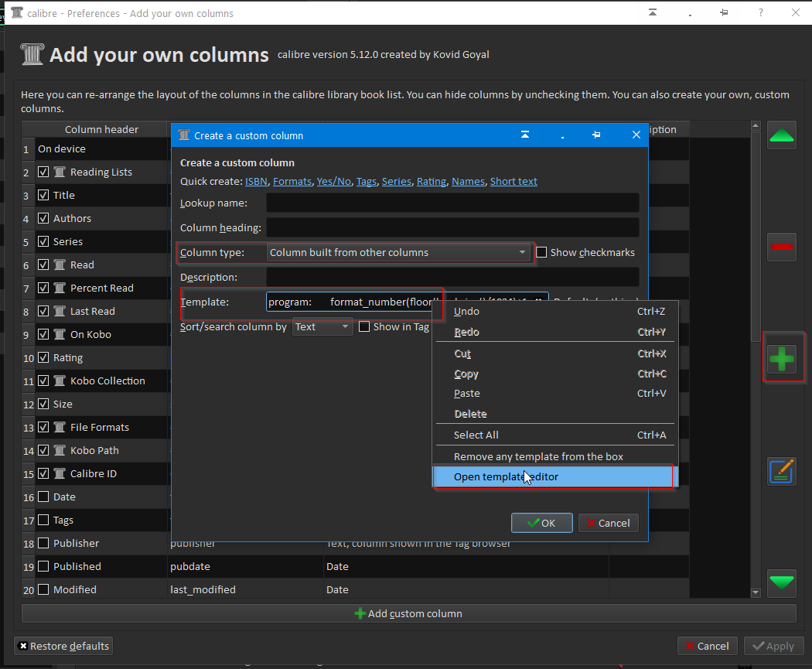Click the custom column icon beside Reading Lists
Viewport: 812px width, 669px height.
60,172
